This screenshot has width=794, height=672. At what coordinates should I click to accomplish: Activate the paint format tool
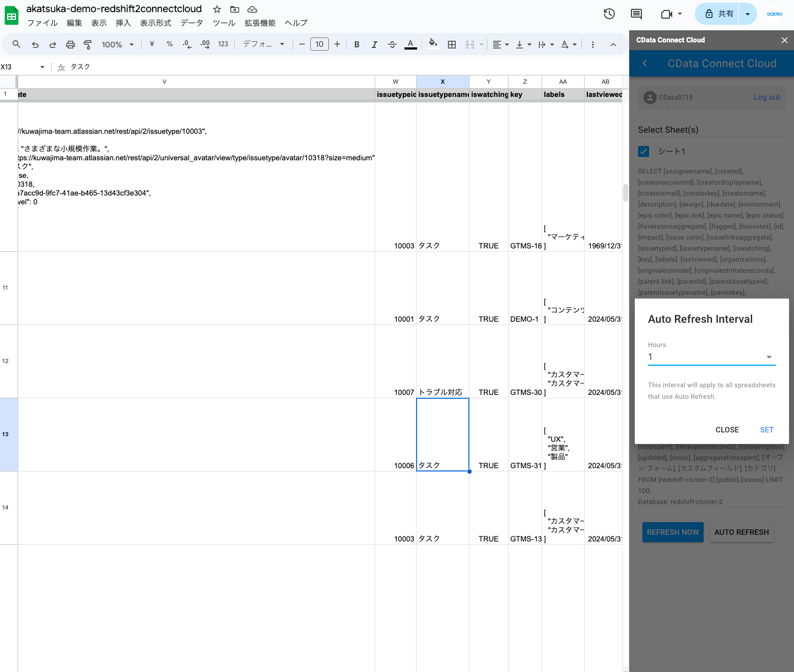click(88, 45)
